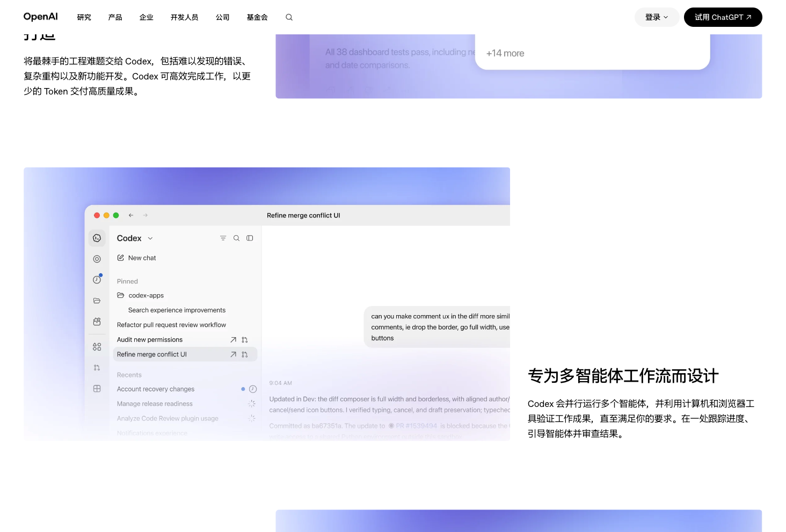Open the shapes apps icon in sidebar rail

coord(97,347)
